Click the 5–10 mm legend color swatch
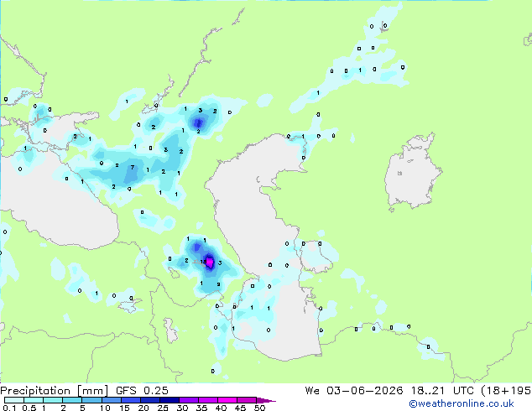This screenshot has height=411, width=532. [91, 400]
